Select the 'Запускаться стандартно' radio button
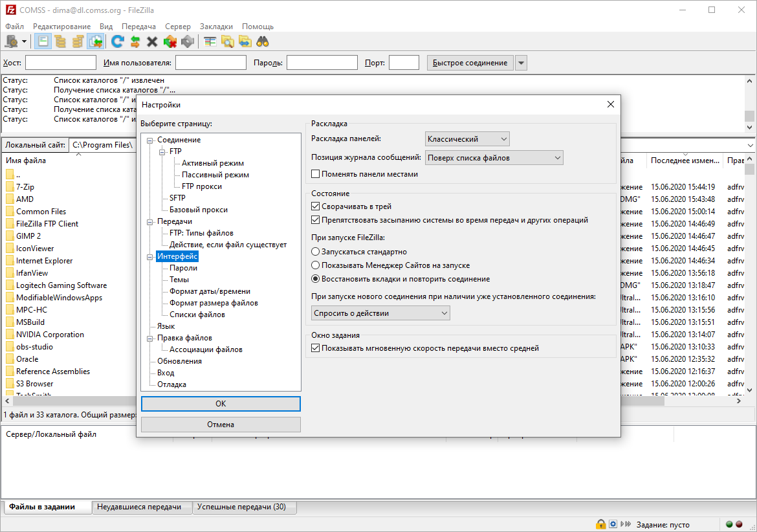Viewport: 757px width, 532px height. click(x=315, y=252)
